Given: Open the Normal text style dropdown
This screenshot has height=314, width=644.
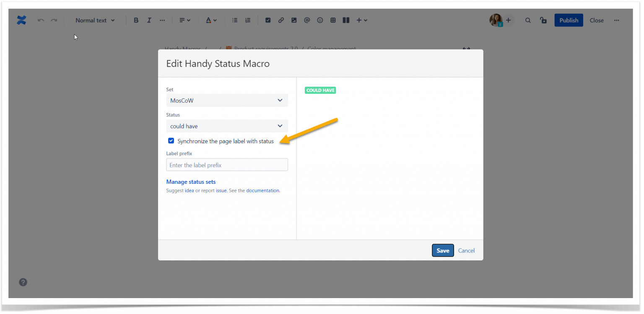Looking at the screenshot, I should [x=95, y=20].
